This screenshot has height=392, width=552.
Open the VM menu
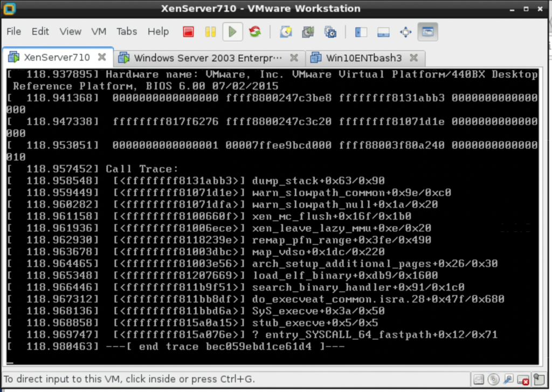(x=99, y=31)
